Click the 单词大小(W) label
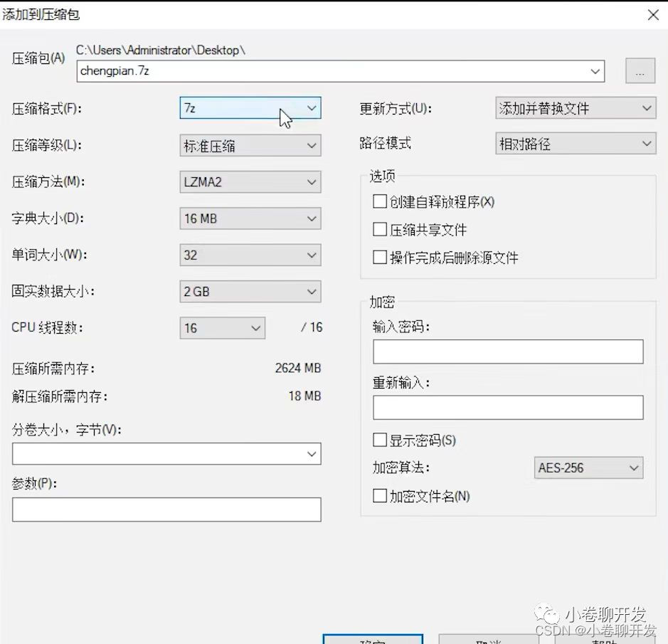 pyautogui.click(x=49, y=255)
